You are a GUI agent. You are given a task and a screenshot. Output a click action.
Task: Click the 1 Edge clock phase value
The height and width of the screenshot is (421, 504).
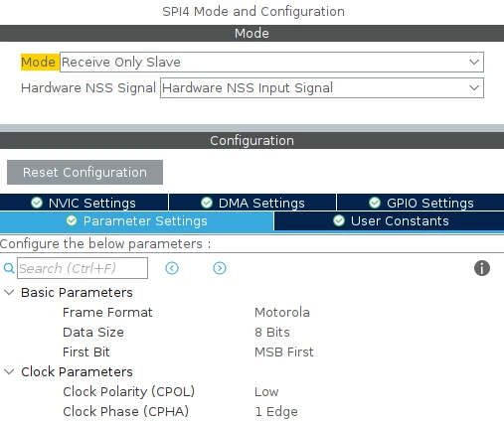[276, 411]
